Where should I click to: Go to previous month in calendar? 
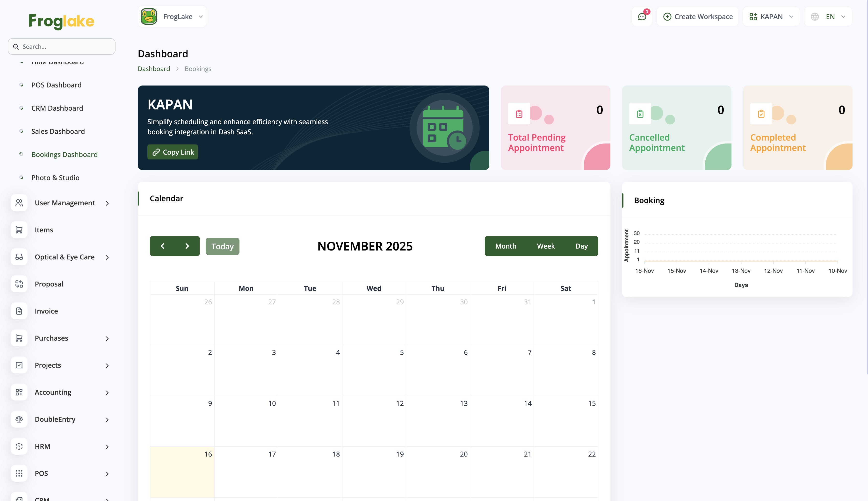click(162, 246)
